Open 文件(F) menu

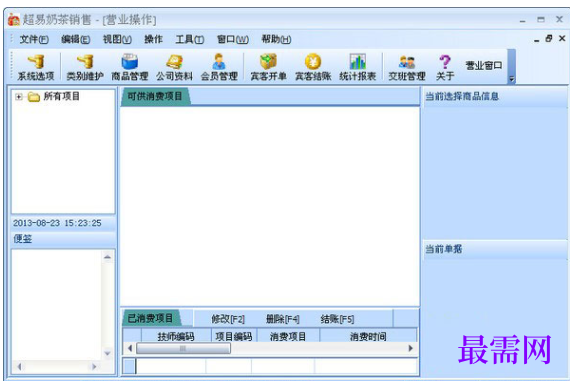[x=34, y=39]
